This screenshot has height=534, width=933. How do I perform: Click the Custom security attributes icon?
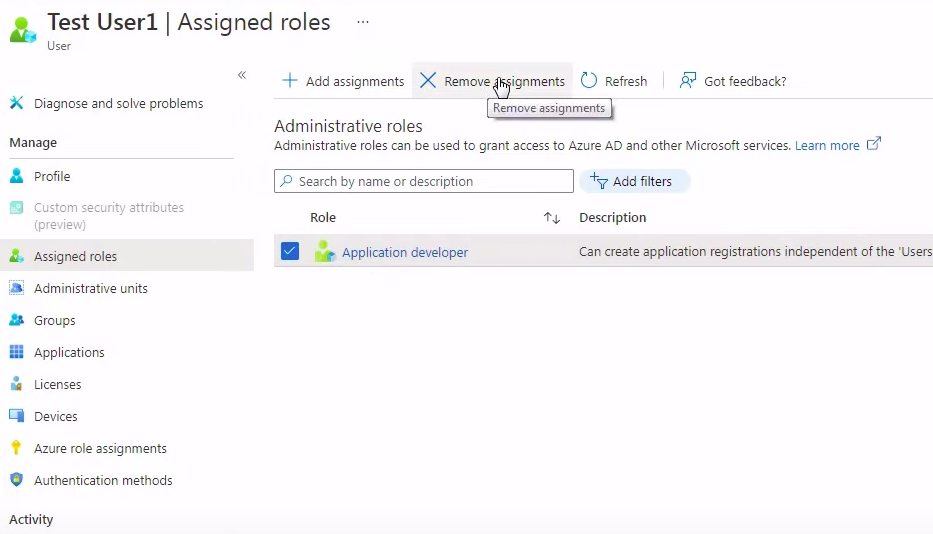[x=17, y=208]
